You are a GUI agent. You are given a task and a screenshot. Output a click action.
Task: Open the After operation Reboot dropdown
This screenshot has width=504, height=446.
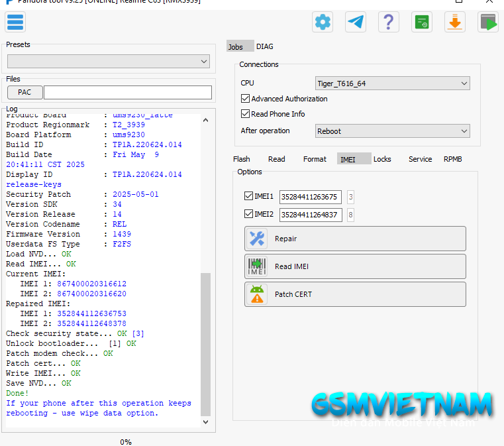point(393,131)
